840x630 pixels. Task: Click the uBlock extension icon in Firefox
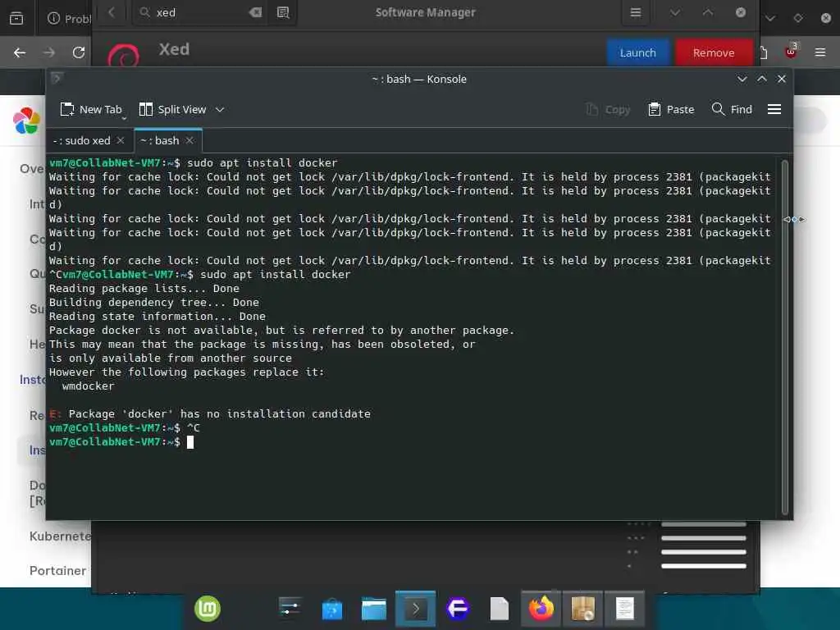tap(791, 50)
